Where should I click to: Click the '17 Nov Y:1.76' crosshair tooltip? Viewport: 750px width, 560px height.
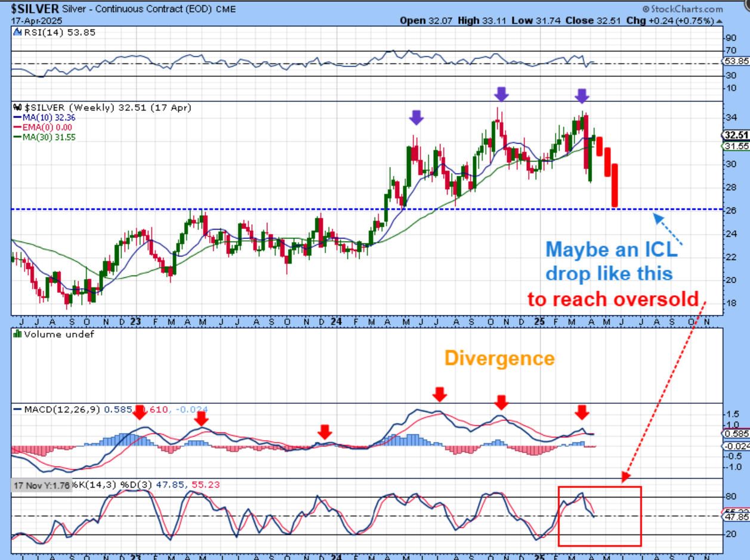click(41, 485)
